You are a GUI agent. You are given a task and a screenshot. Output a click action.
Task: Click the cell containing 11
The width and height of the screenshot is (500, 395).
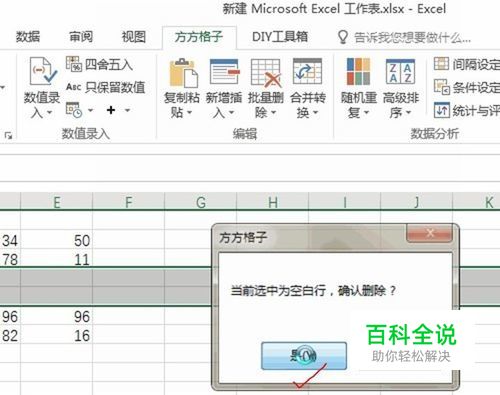57,259
